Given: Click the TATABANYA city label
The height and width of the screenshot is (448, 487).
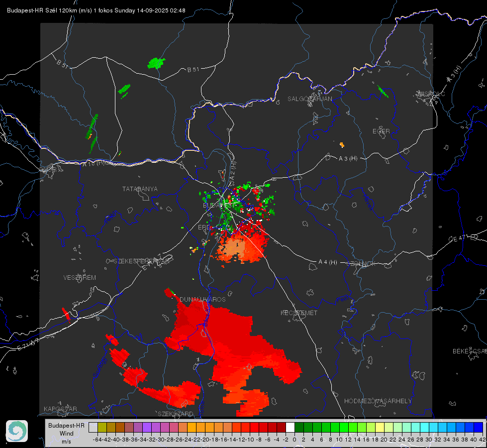Looking at the screenshot, I should (x=140, y=189).
